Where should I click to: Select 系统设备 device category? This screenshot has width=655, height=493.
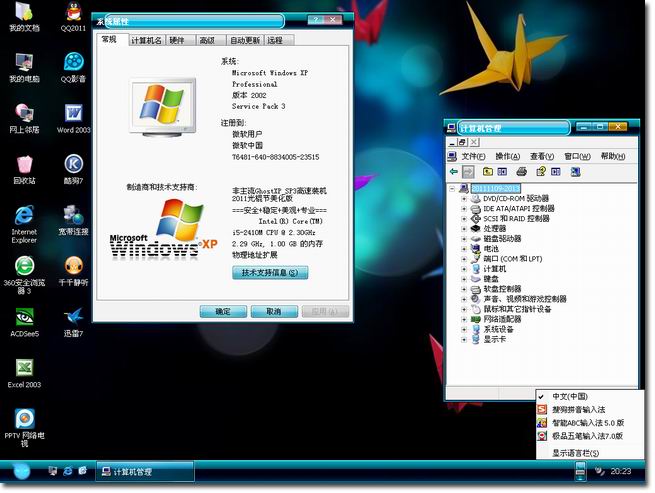[498, 330]
